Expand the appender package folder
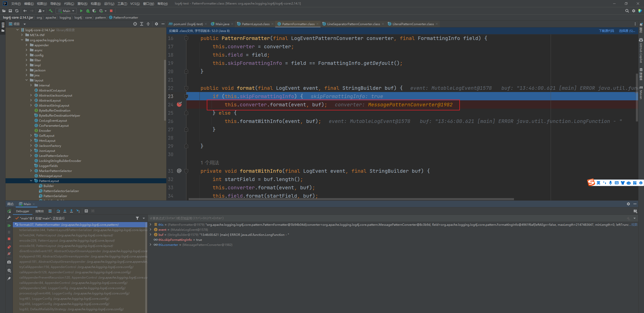Screen dimensions: 644x313 pos(26,45)
